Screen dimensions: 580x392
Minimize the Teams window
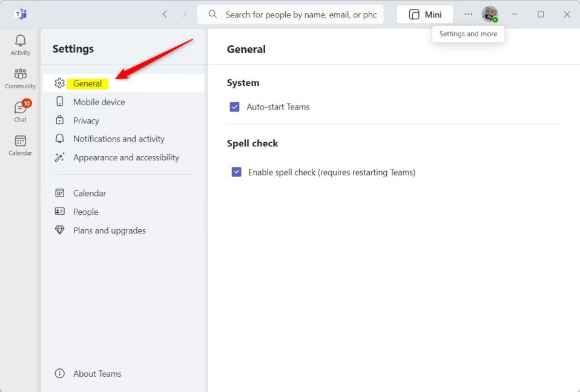pyautogui.click(x=514, y=15)
